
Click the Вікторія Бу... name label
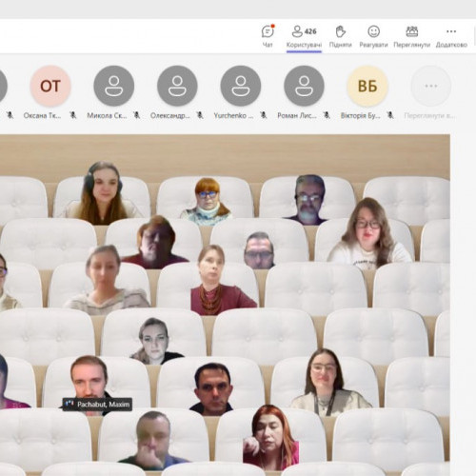click(360, 115)
